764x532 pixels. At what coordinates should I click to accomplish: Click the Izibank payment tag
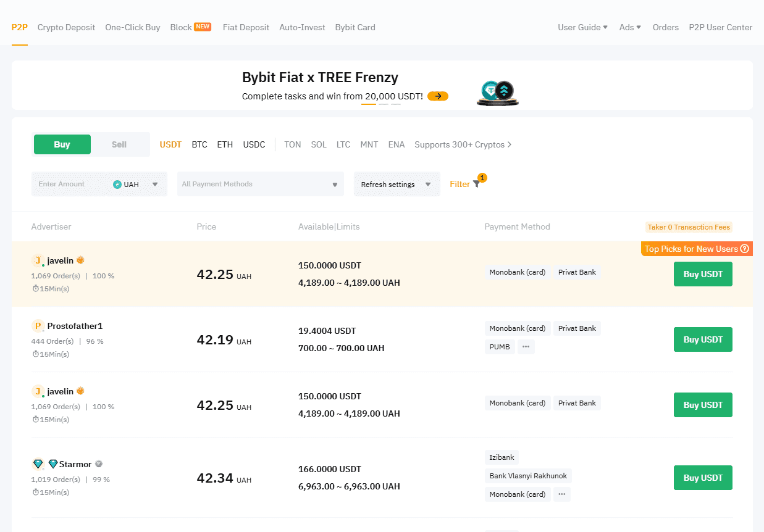pos(502,457)
